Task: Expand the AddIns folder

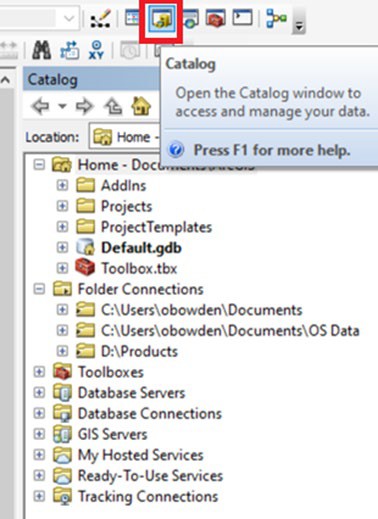Action: [x=62, y=185]
